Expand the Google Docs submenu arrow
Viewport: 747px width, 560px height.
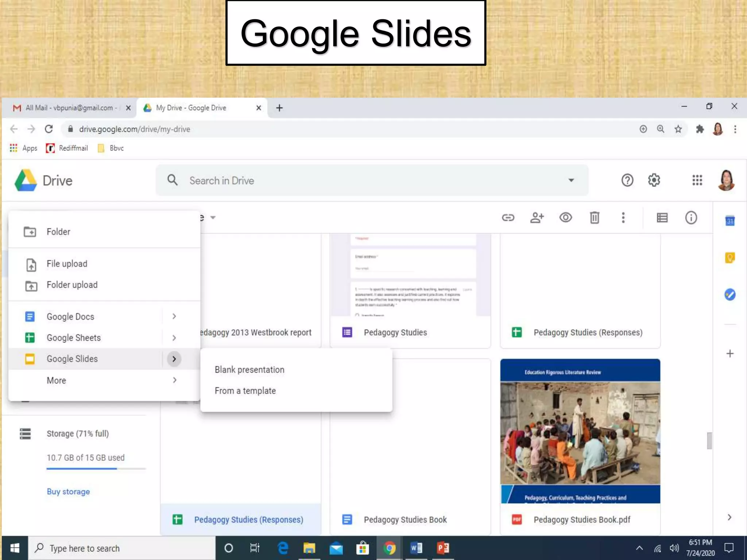coord(174,316)
